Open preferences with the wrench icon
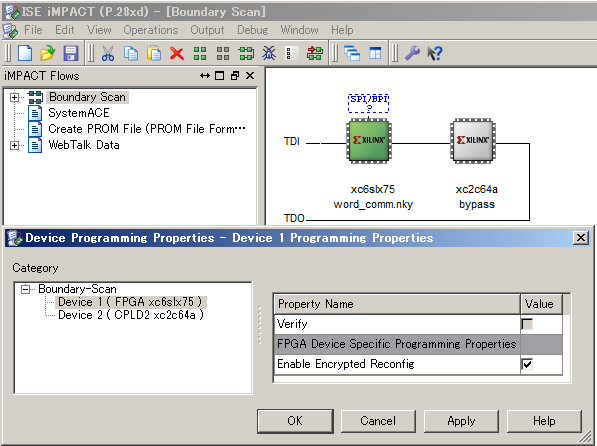This screenshot has height=446, width=597. (x=412, y=53)
